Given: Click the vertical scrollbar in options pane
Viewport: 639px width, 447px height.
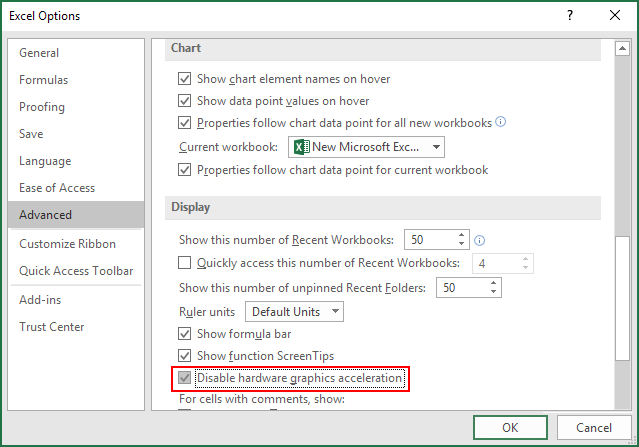Looking at the screenshot, I should click(x=621, y=300).
